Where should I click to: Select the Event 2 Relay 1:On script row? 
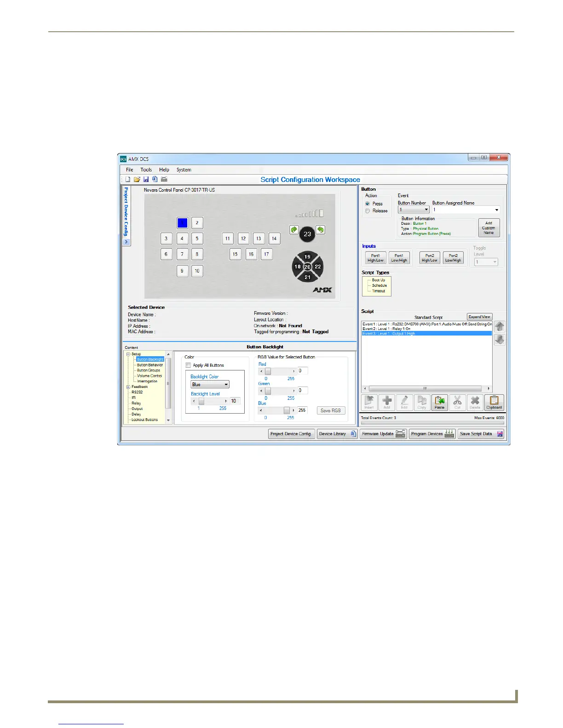click(426, 329)
